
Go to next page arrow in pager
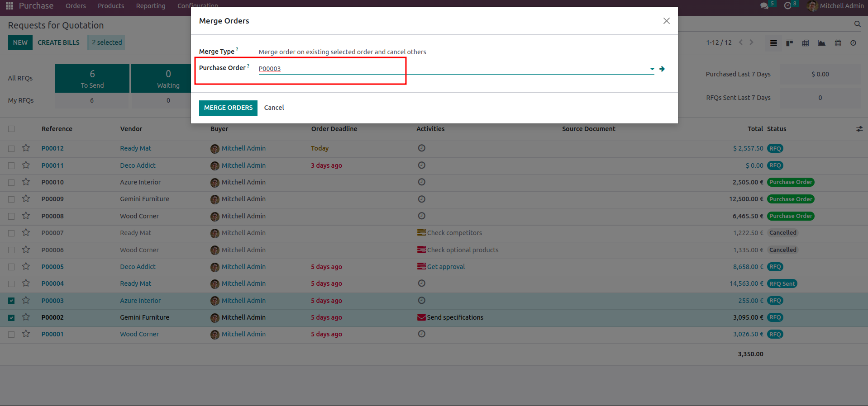pyautogui.click(x=751, y=42)
